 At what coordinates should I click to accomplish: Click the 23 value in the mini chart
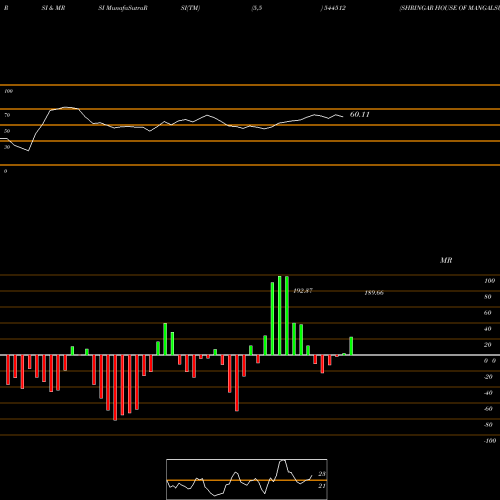[322, 474]
